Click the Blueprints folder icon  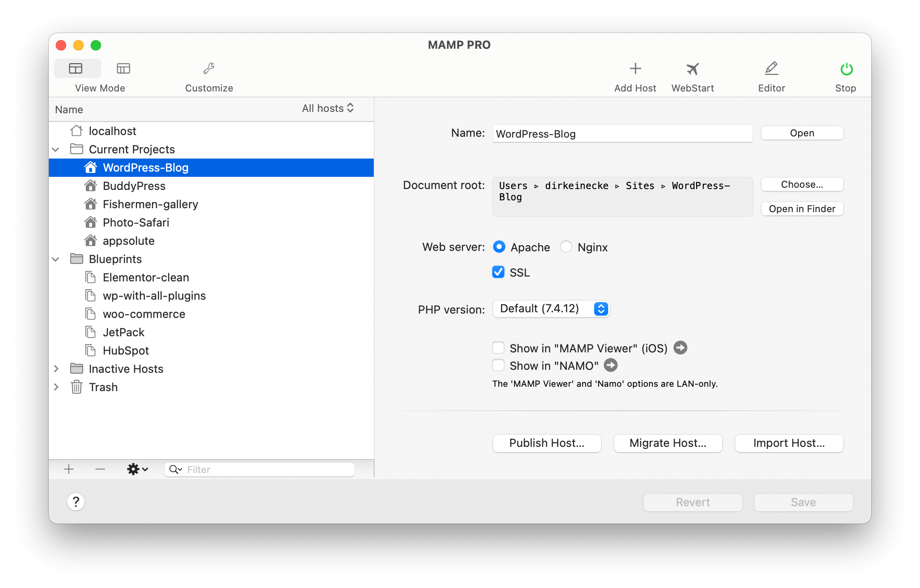pyautogui.click(x=77, y=259)
